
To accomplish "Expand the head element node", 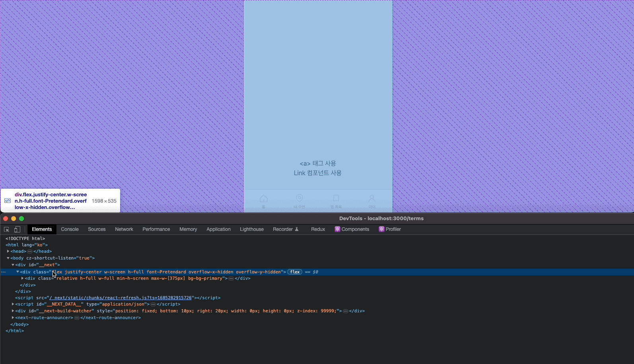I will point(8,251).
